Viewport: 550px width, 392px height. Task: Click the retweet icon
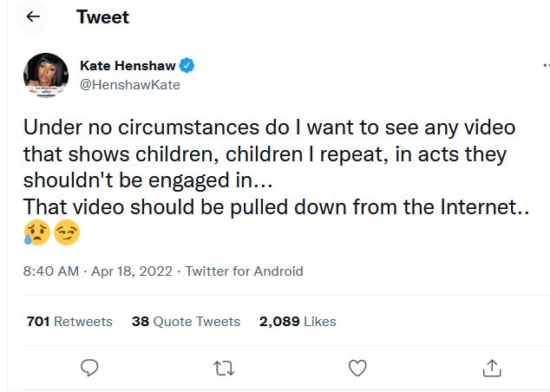(223, 368)
